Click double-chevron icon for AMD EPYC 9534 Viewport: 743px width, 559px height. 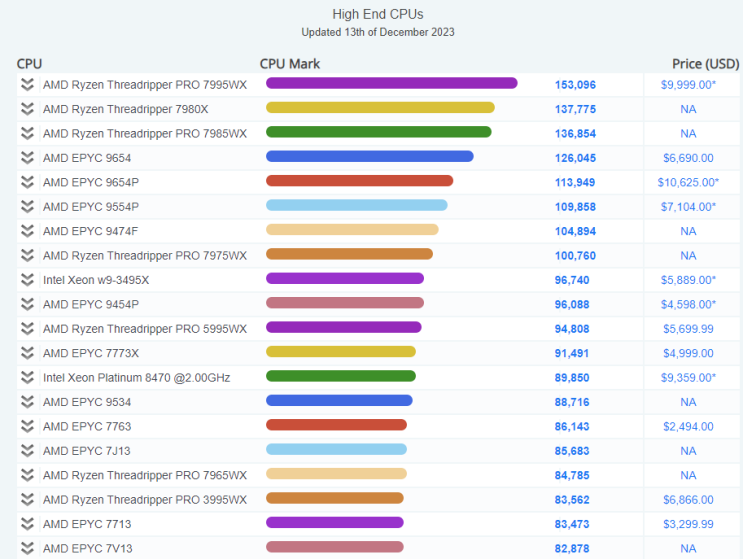click(27, 402)
